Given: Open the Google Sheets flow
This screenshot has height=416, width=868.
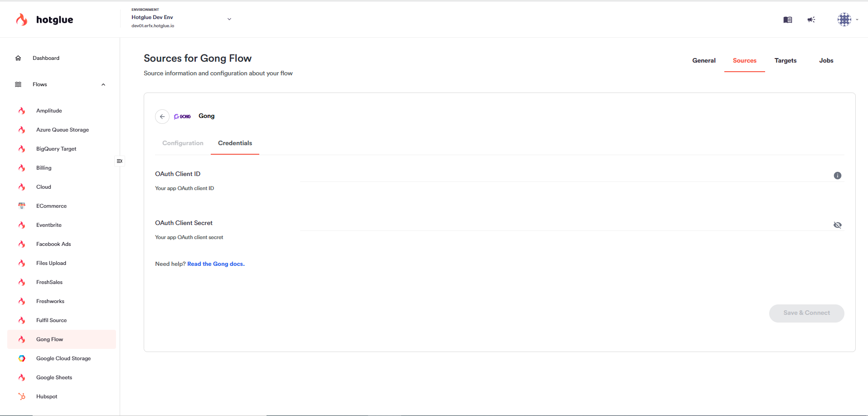Looking at the screenshot, I should [x=54, y=377].
